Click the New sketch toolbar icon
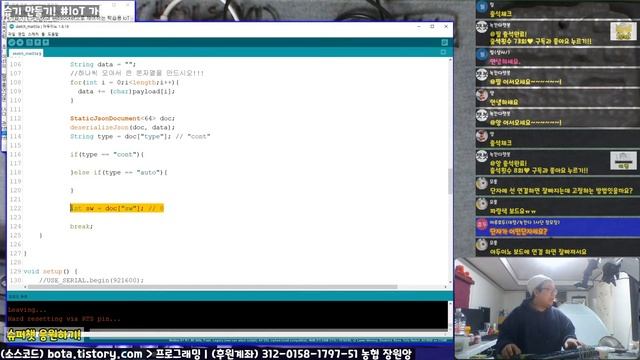Image resolution: width=640 pixels, height=360 pixels. tap(29, 42)
